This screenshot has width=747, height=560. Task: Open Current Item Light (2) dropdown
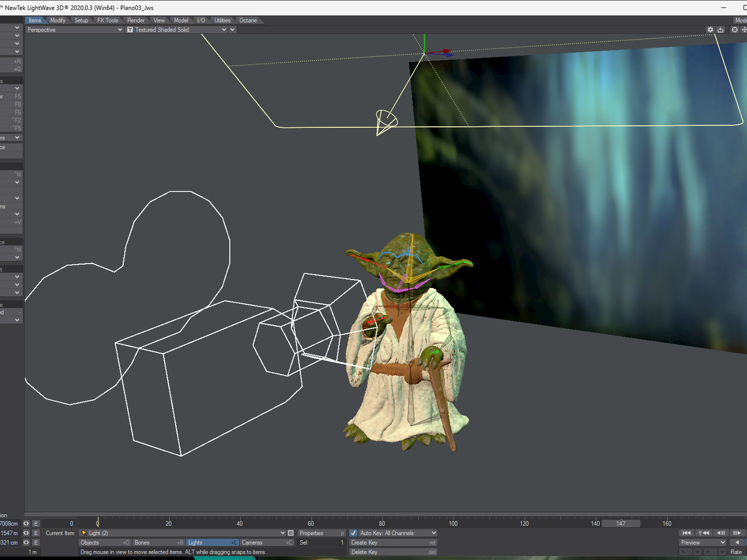pos(182,533)
